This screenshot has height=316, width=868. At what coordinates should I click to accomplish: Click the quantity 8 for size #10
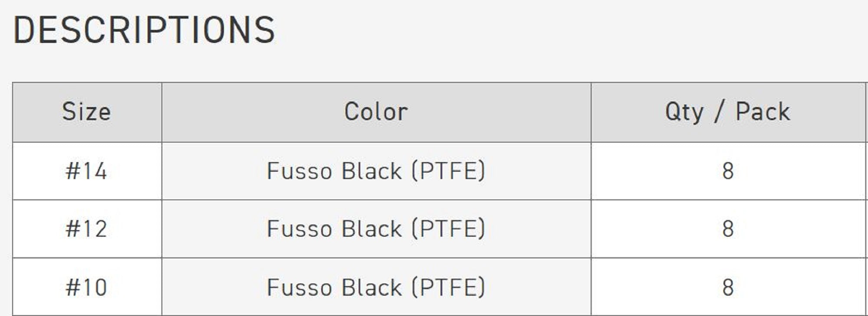point(728,287)
